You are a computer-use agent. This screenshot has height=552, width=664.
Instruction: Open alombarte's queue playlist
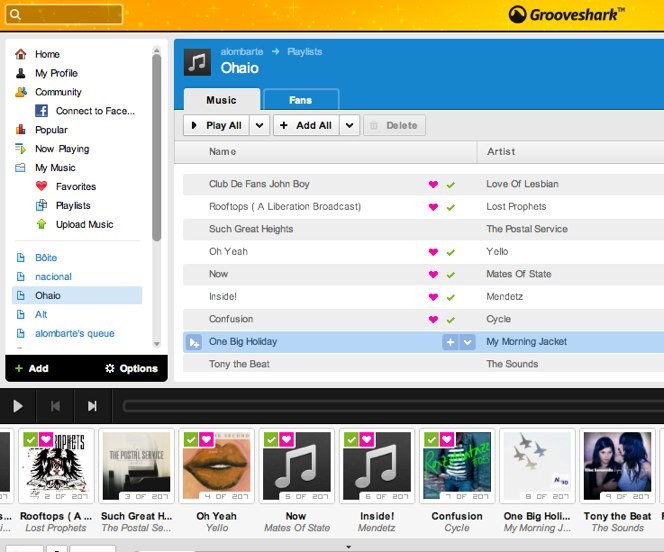coord(75,333)
